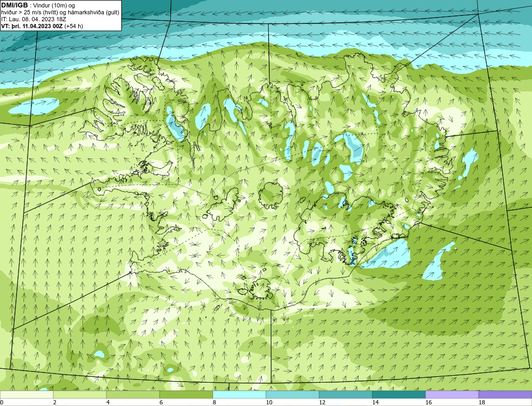The height and width of the screenshot is (406, 532).
Task: Click the legend scale label '8'
Action: click(x=214, y=402)
